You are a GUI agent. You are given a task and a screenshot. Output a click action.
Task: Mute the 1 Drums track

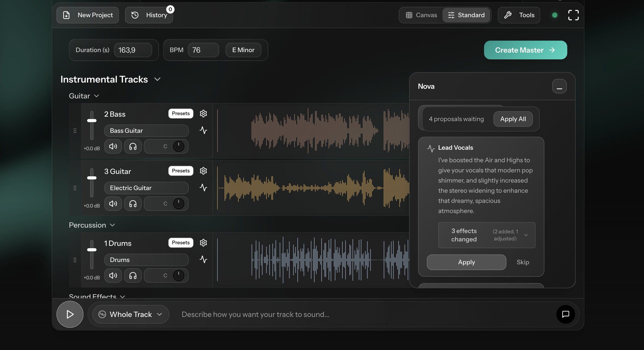[113, 276]
